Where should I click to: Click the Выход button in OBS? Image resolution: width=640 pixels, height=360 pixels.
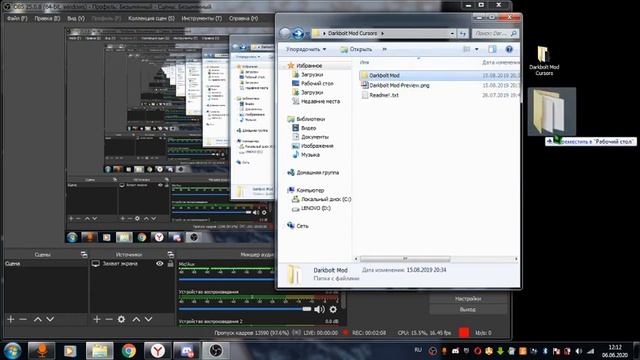point(468,309)
